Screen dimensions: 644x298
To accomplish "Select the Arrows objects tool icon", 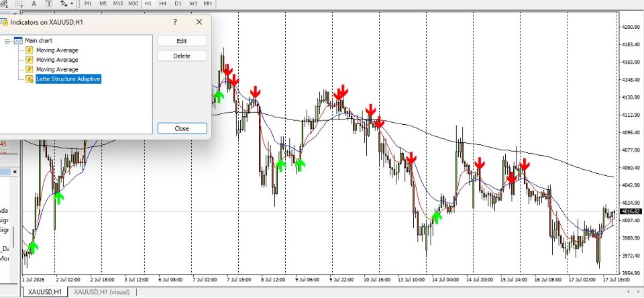I will (x=64, y=3).
